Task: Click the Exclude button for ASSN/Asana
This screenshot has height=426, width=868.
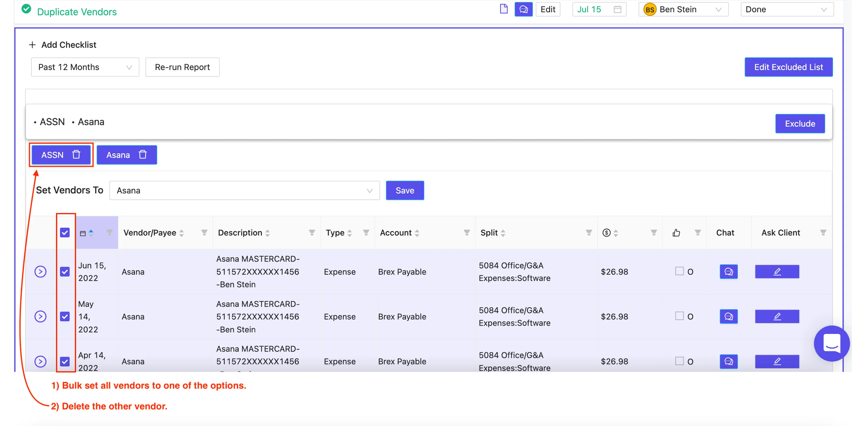Action: (x=800, y=124)
